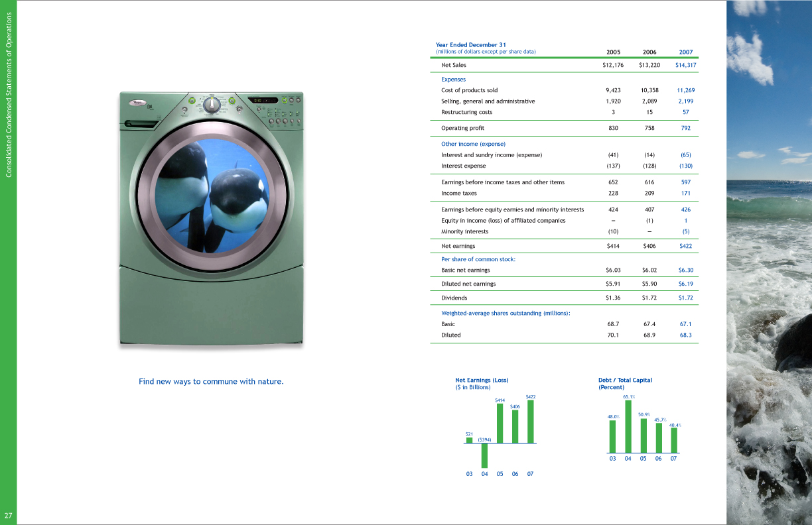
Task: Select the "Dividends" row label
Action: pyautogui.click(x=454, y=298)
